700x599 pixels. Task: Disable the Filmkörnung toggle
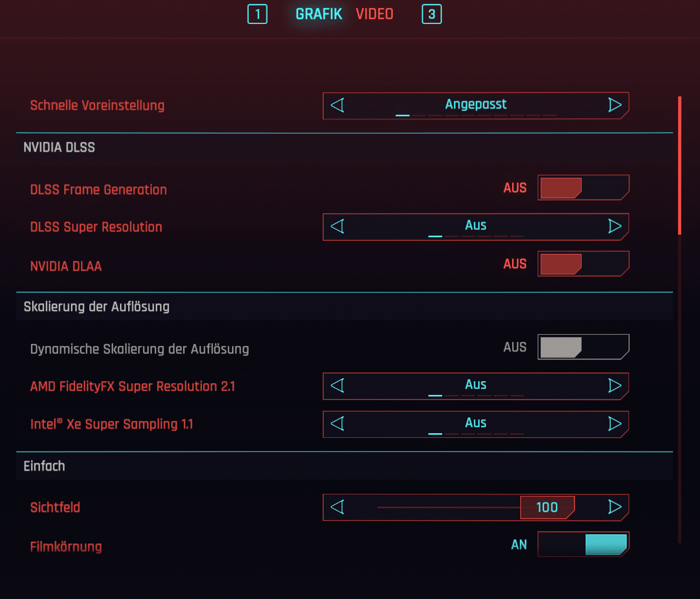pyautogui.click(x=583, y=544)
